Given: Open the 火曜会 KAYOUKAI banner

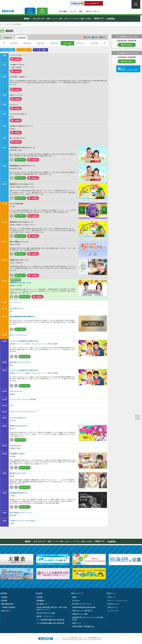Looking at the screenshot, I should click(16, 559).
